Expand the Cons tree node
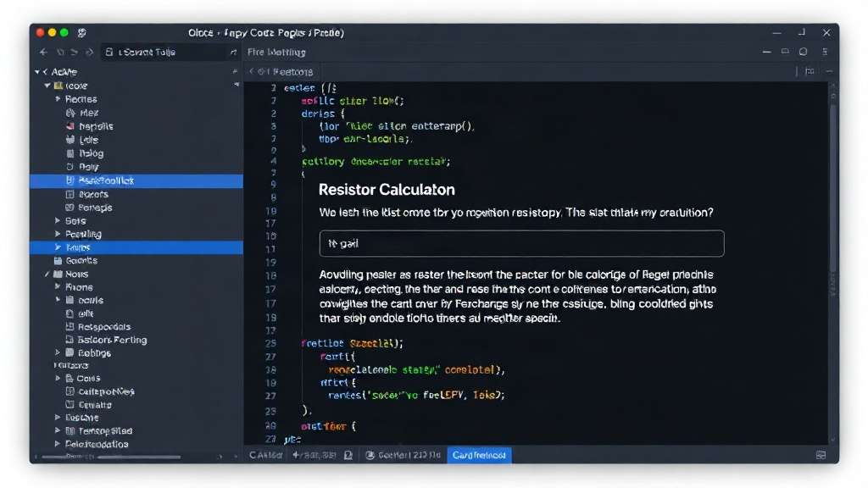868x488 pixels. (58, 378)
